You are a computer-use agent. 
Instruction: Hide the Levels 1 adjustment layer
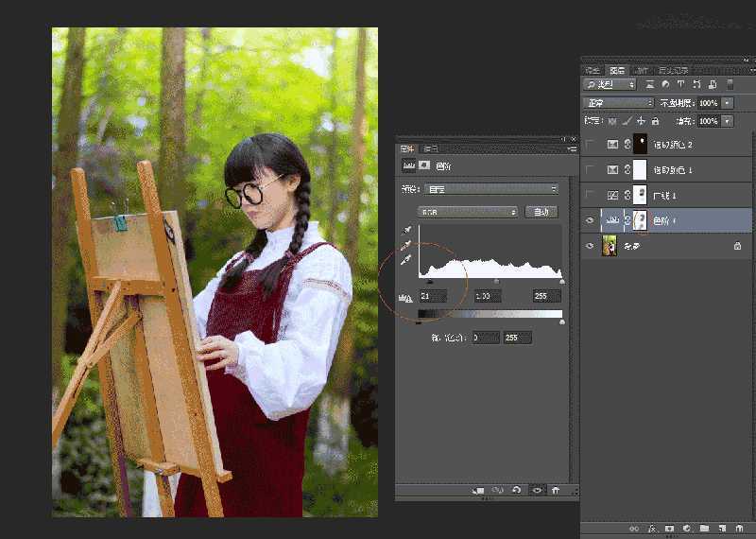pyautogui.click(x=591, y=220)
